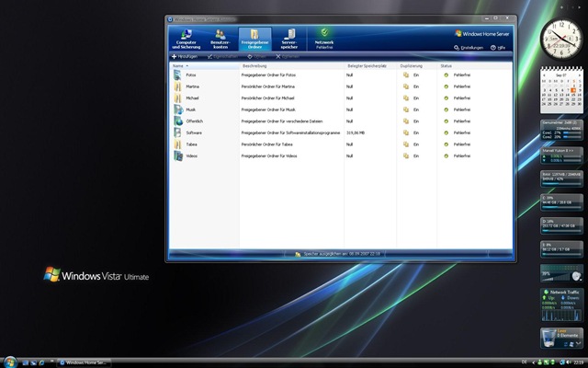Viewport: 588px width, 368px height.
Task: Click the Windows Home Server taskbar button
Action: (x=84, y=362)
